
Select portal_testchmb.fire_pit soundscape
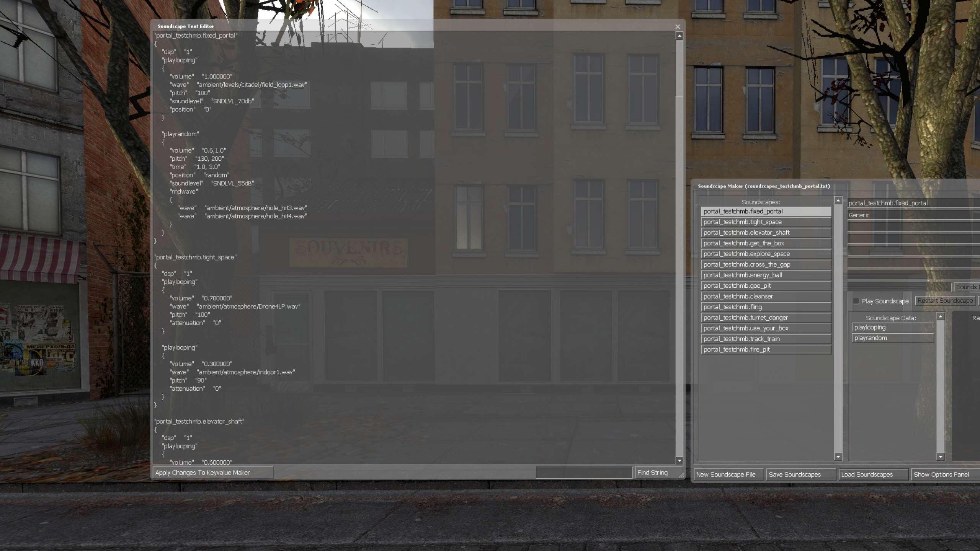pos(766,349)
